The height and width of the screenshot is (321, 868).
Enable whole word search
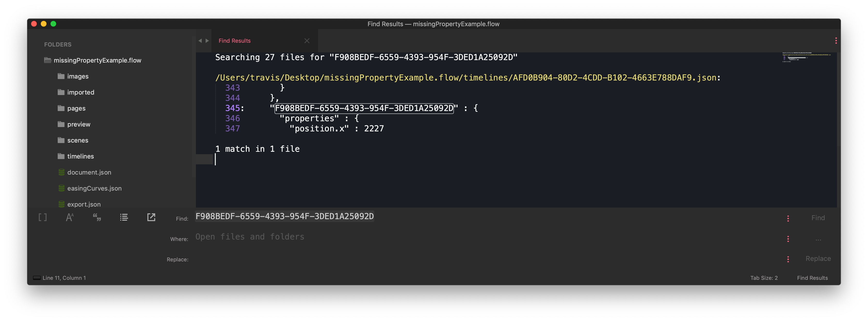[x=97, y=217]
